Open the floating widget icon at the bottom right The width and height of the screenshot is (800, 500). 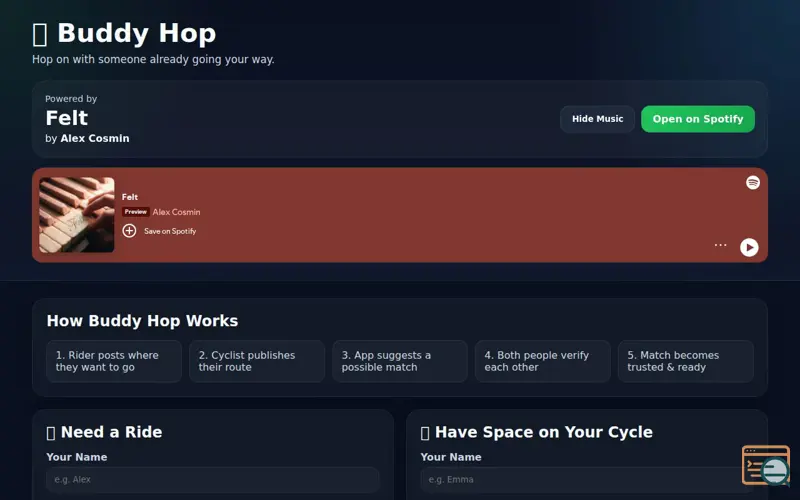point(766,465)
